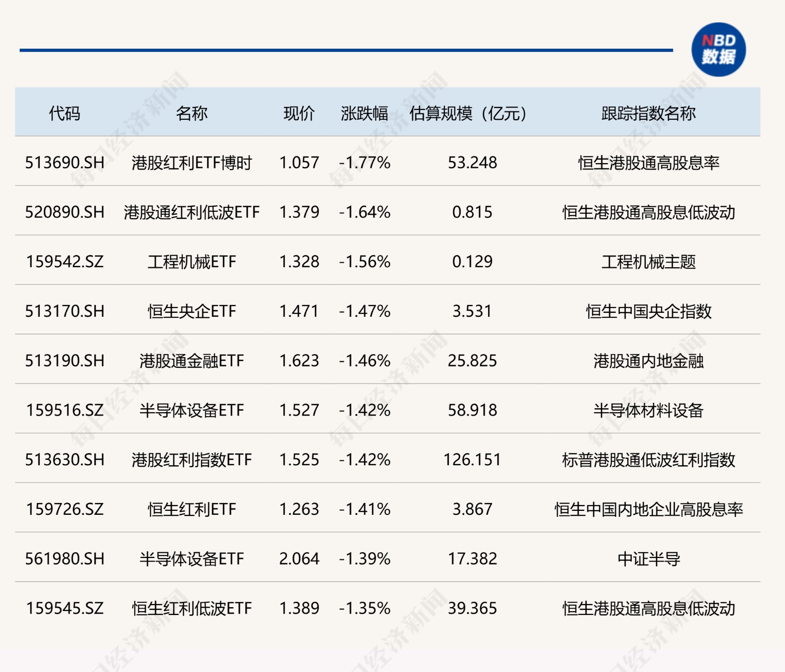785x672 pixels.
Task: Select name cell 港股通红利低波ETF
Action: 192,212
